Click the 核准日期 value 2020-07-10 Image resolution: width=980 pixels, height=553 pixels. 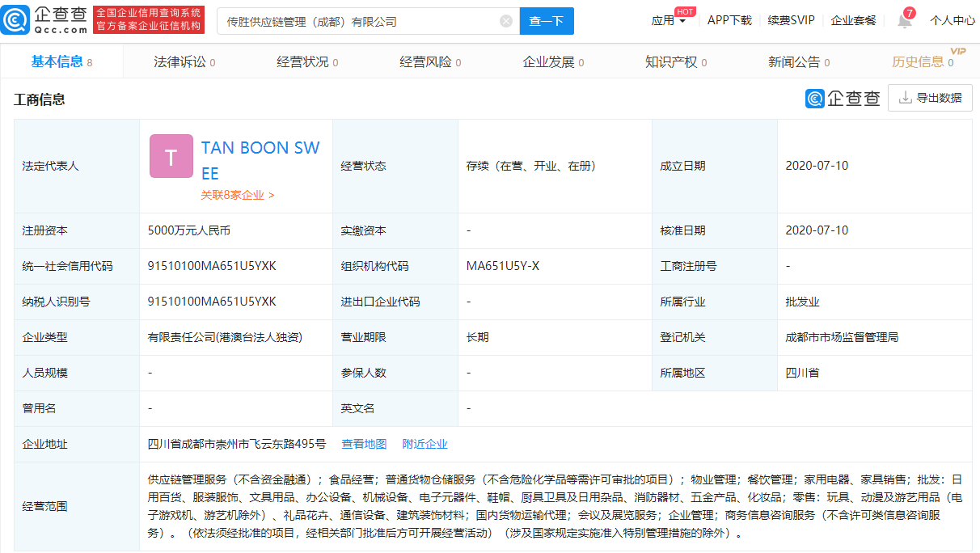coord(817,230)
